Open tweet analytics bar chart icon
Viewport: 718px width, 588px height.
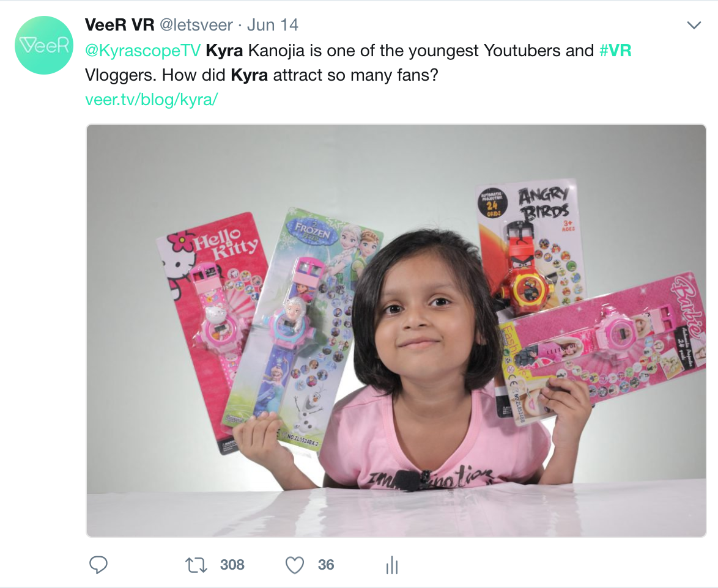392,565
